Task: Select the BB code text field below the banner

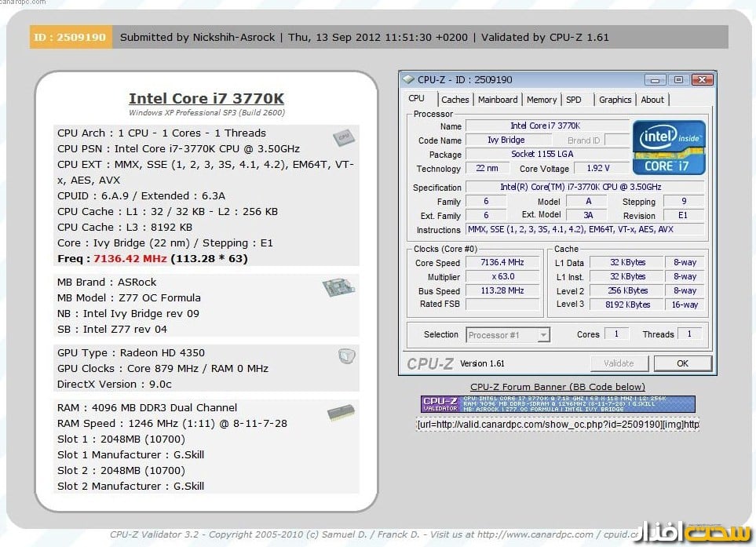Action: coord(557,424)
